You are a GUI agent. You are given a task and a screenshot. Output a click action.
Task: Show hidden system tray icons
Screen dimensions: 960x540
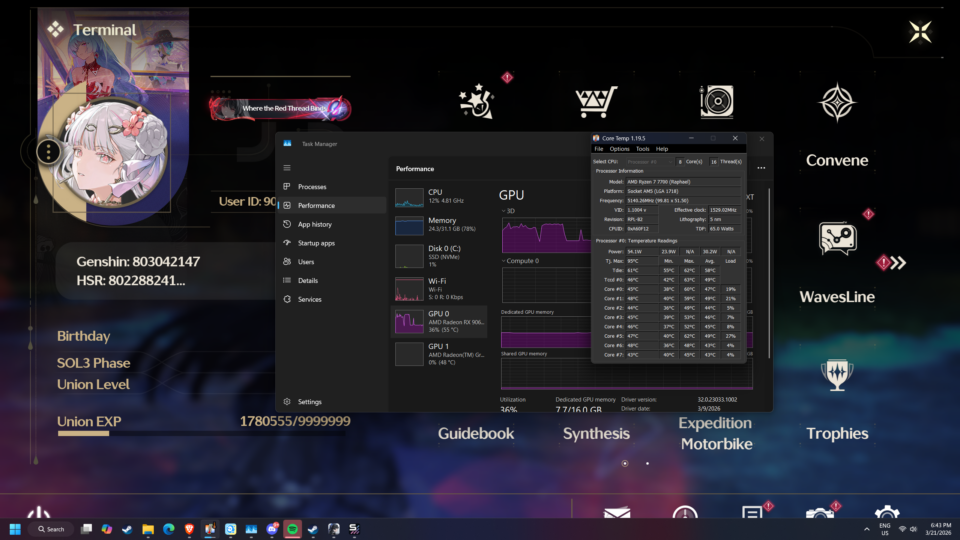tap(866, 529)
